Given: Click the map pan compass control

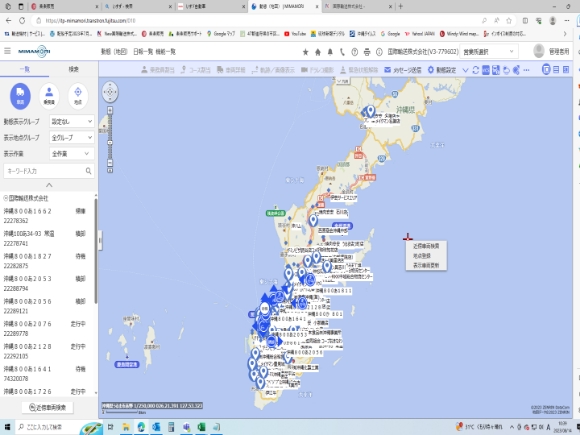Looking at the screenshot, I should tap(110, 92).
